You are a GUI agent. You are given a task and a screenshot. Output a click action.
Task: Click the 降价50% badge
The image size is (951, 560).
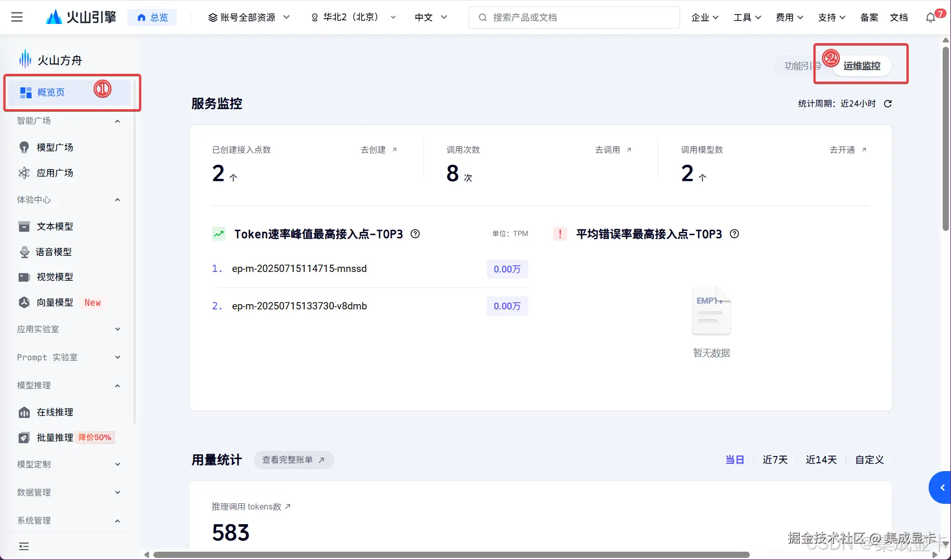pos(95,437)
